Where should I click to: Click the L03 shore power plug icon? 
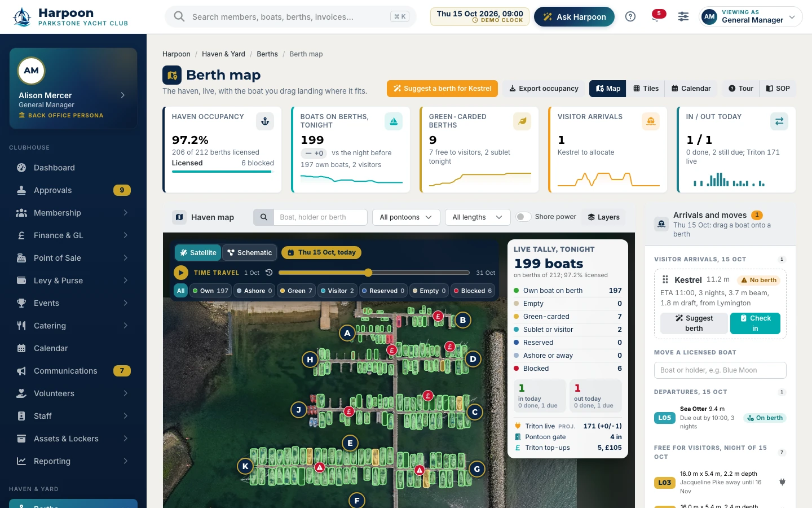[782, 482]
